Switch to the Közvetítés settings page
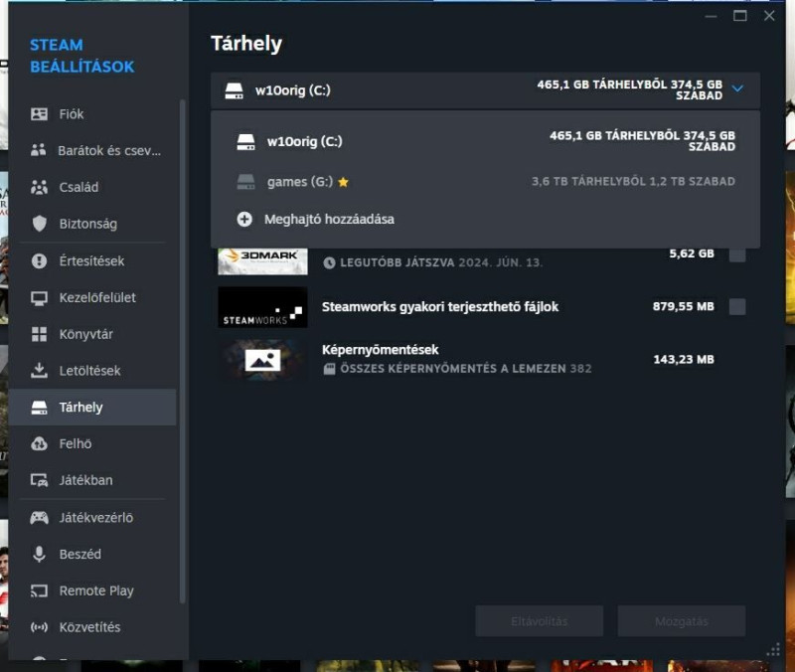The height and width of the screenshot is (672, 795). pyautogui.click(x=92, y=627)
